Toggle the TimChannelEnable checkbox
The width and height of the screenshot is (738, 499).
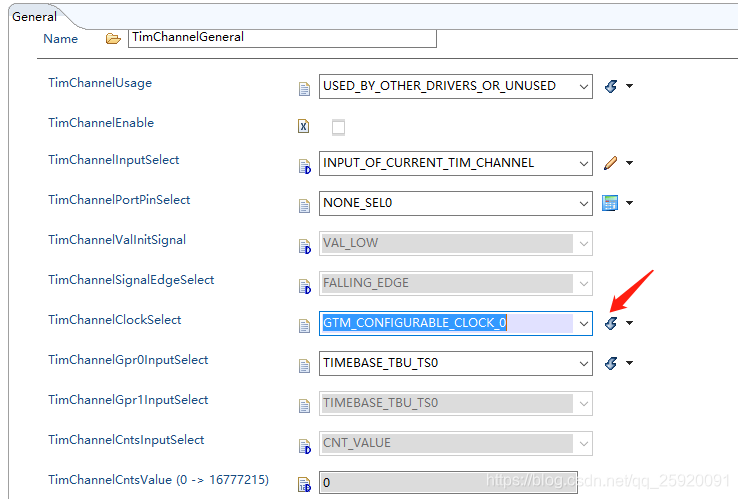(338, 127)
